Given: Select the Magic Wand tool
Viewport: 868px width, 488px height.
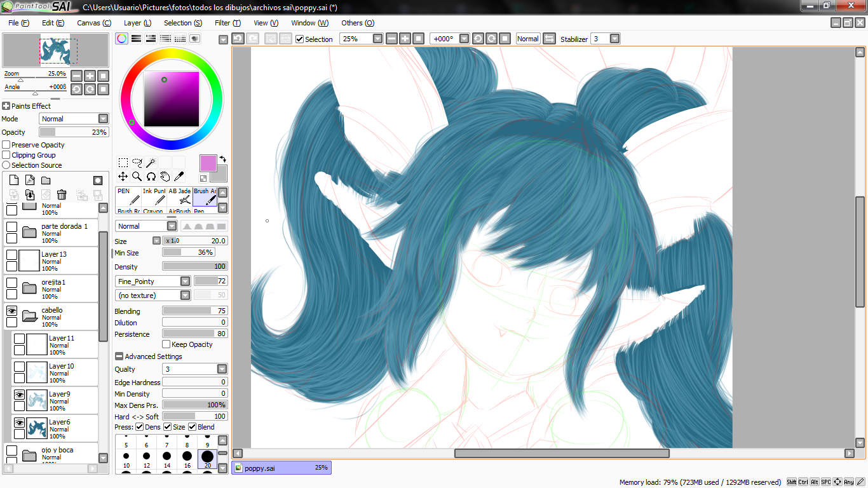Looking at the screenshot, I should pos(151,163).
